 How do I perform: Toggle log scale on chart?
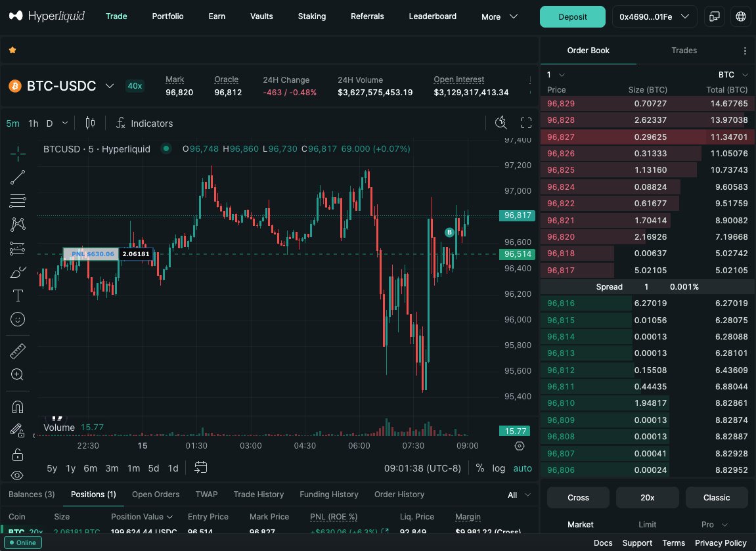(x=499, y=468)
